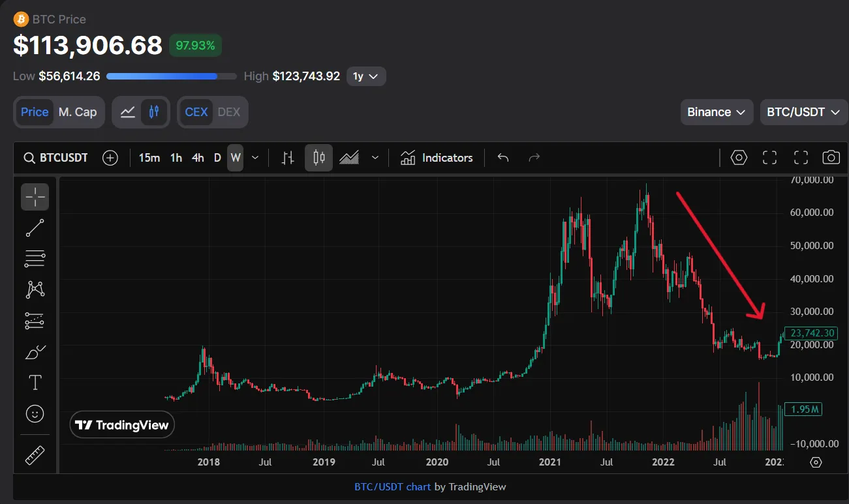Open chart settings hexagon icon
The width and height of the screenshot is (849, 504).
[x=738, y=158]
